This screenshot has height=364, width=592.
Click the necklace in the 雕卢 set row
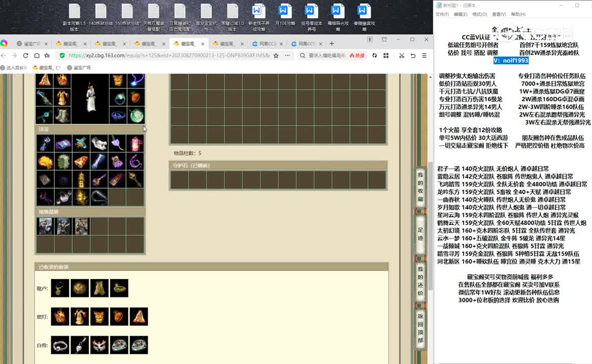pos(60,288)
